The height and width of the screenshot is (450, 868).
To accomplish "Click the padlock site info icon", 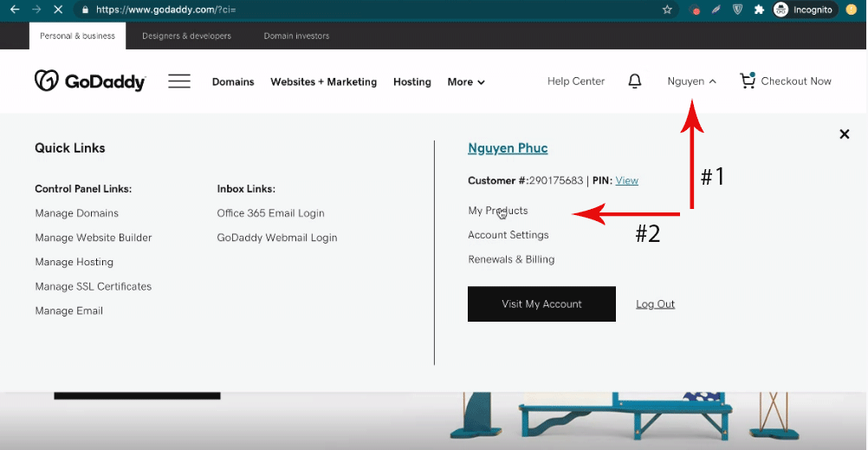I will coord(85,10).
